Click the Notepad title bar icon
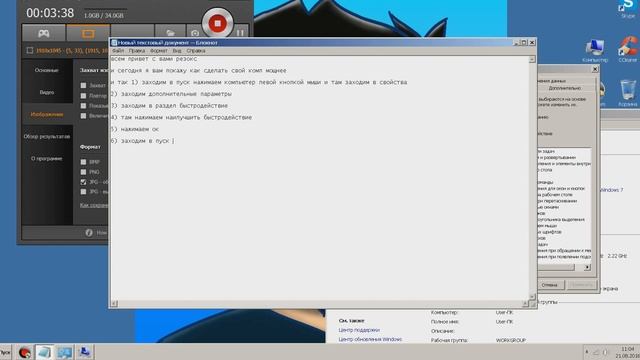The image size is (640, 360). (x=114, y=42)
